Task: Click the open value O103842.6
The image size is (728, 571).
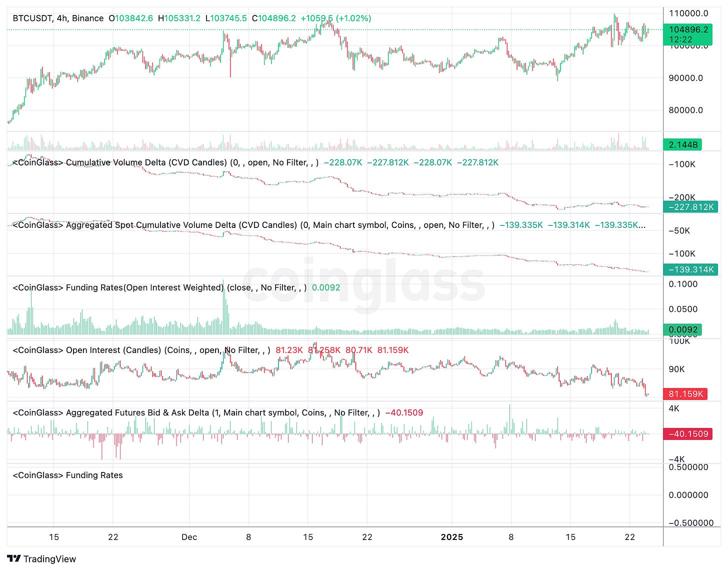Action: (131, 18)
